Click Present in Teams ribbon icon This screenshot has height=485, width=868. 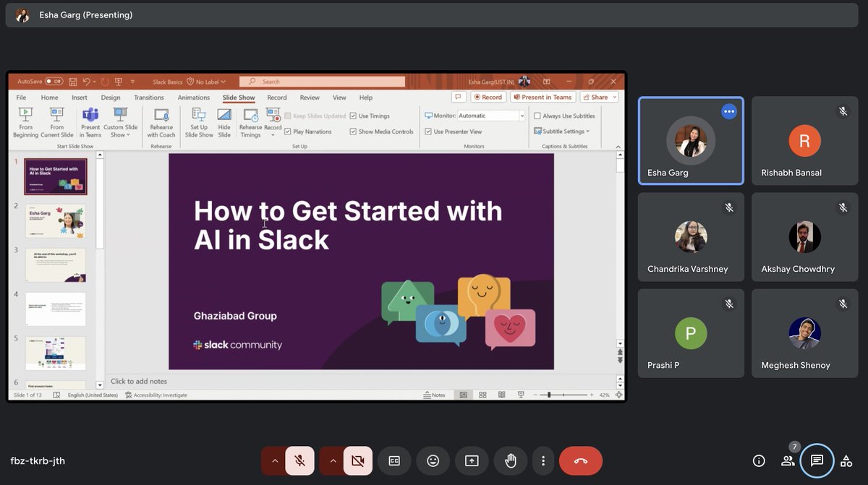coord(90,122)
